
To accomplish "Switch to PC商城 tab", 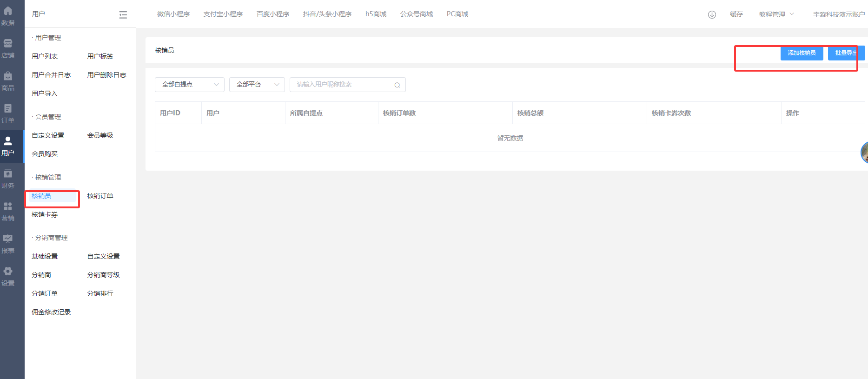I will click(x=457, y=14).
